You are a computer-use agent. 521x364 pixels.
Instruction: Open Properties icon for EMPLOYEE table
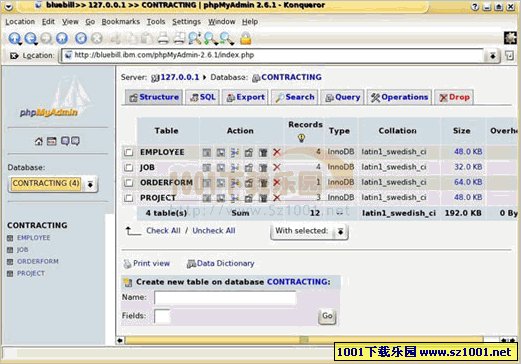coord(249,153)
